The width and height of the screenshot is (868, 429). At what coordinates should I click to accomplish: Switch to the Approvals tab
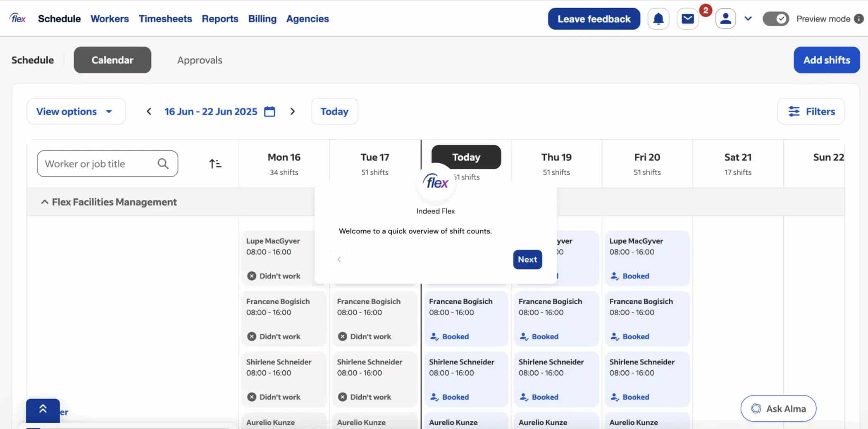click(200, 60)
